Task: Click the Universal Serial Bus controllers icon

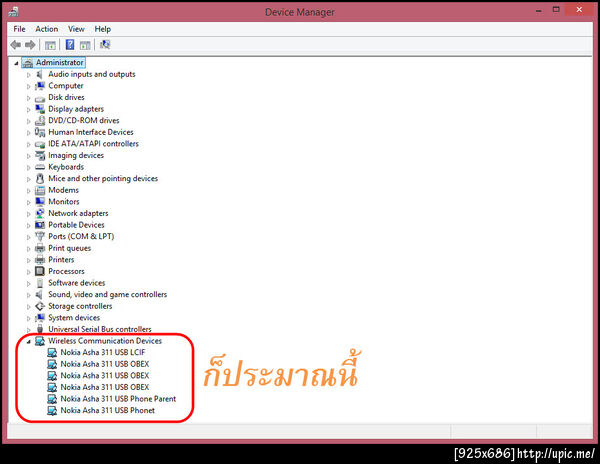Action: [40, 329]
